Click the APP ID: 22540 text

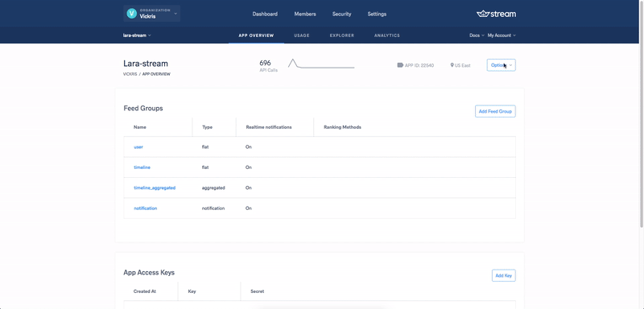point(419,65)
